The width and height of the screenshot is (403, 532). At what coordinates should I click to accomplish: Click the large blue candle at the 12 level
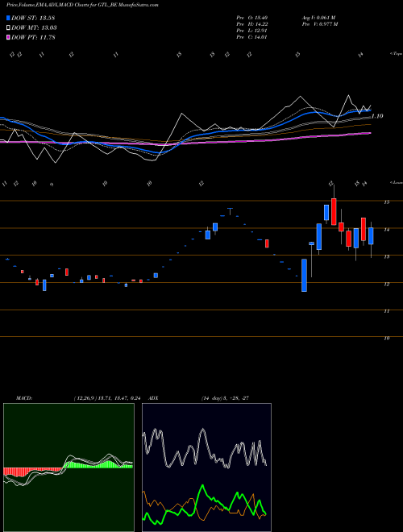point(305,275)
